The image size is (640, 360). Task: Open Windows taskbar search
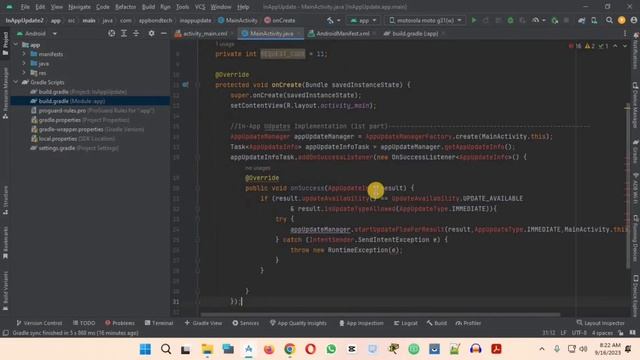tap(166, 349)
